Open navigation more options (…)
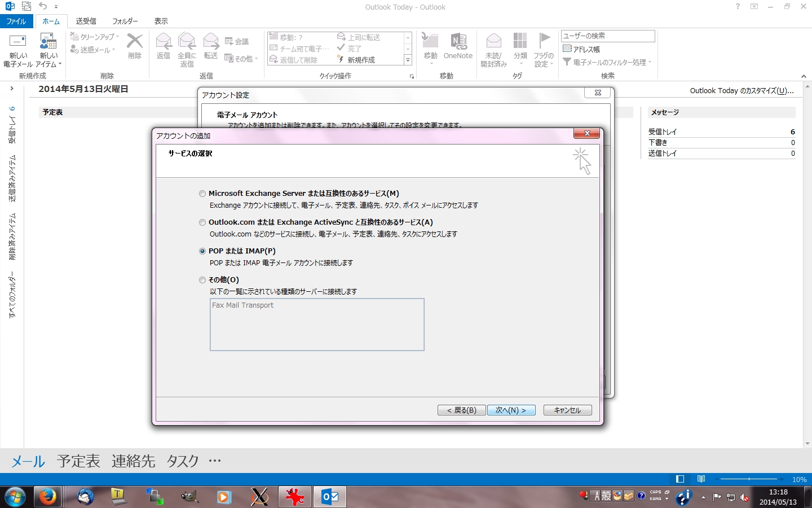This screenshot has height=508, width=812. click(215, 461)
